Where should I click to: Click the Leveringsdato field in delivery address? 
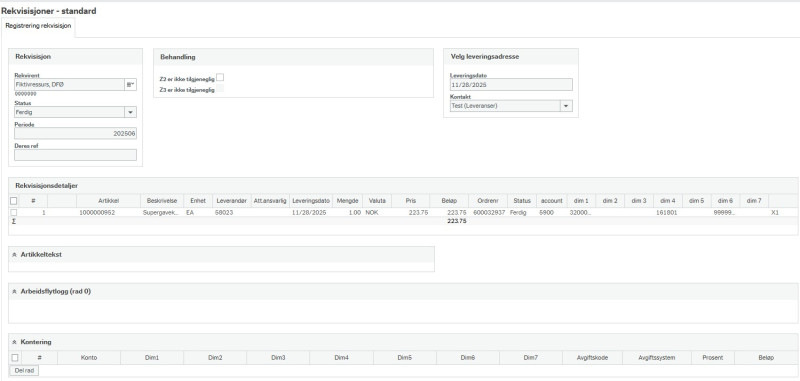coord(511,85)
